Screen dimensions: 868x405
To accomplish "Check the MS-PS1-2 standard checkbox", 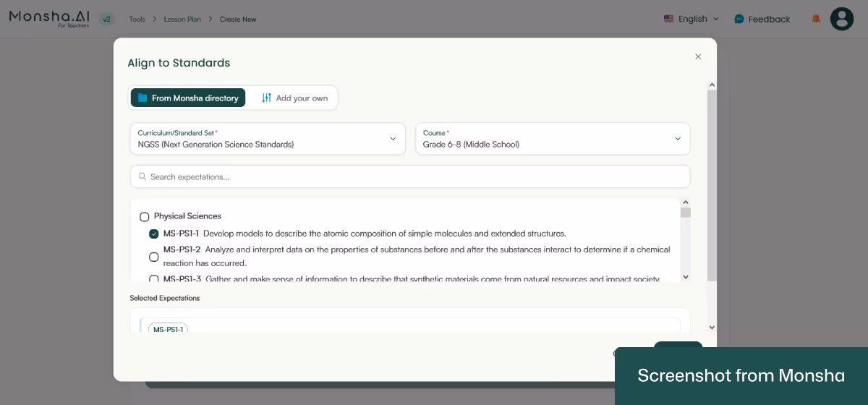I will pos(154,257).
